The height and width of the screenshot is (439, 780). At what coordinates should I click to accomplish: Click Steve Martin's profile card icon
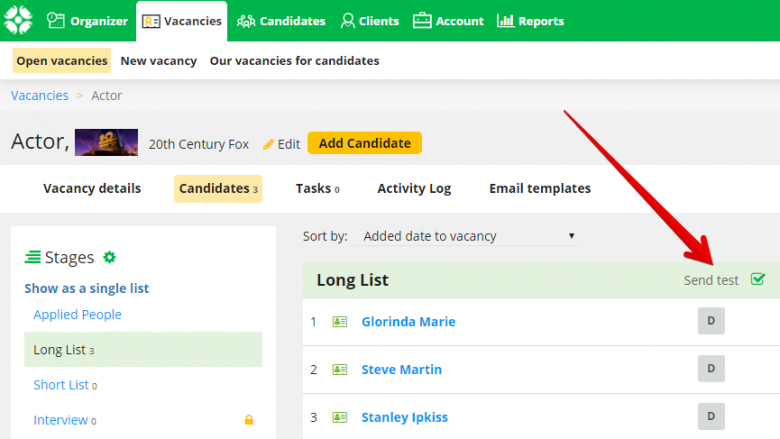click(x=340, y=369)
